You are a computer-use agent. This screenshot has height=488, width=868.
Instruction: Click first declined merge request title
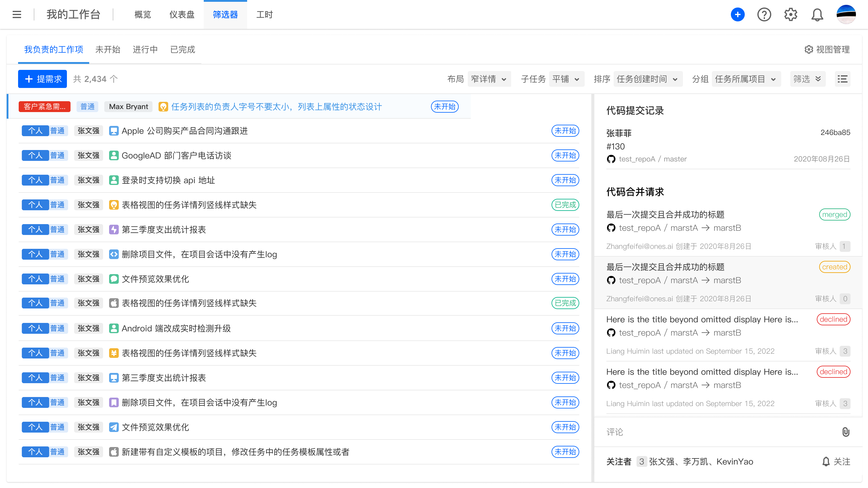(x=702, y=319)
